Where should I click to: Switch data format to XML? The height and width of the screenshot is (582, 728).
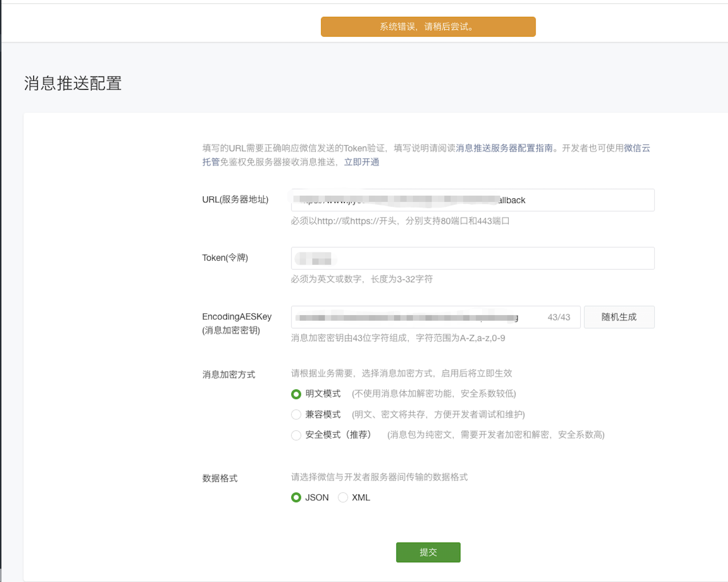coord(343,497)
